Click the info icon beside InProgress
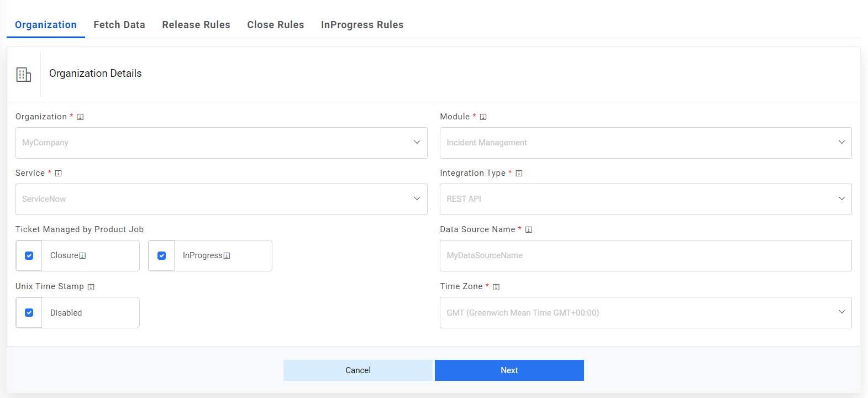 click(x=227, y=256)
